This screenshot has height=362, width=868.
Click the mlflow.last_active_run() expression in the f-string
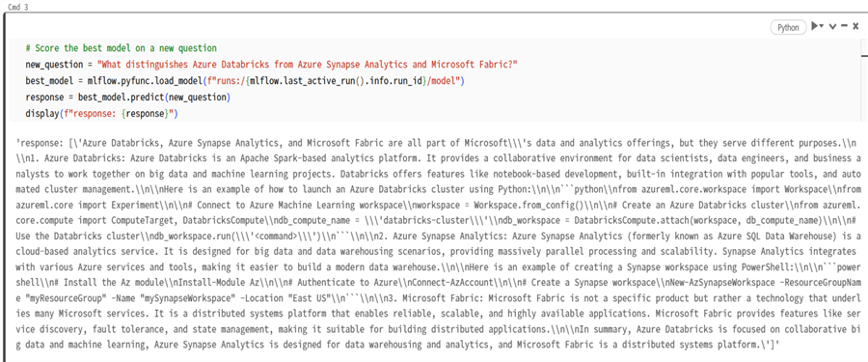pyautogui.click(x=308, y=81)
